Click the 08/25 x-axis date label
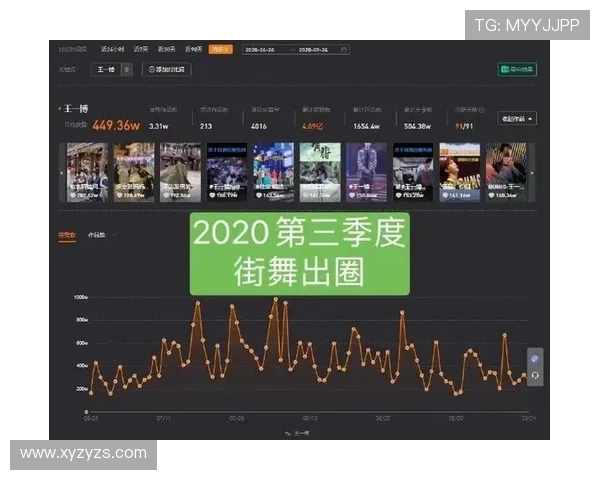600x480 pixels. tap(383, 419)
